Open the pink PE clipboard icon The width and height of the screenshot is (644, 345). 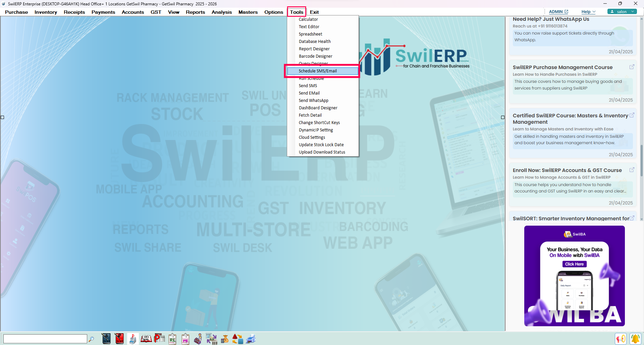pos(185,339)
